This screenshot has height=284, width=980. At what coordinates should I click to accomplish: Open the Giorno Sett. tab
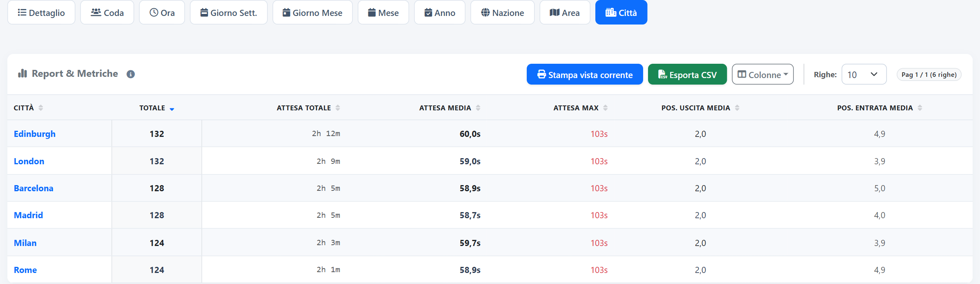[x=229, y=13]
